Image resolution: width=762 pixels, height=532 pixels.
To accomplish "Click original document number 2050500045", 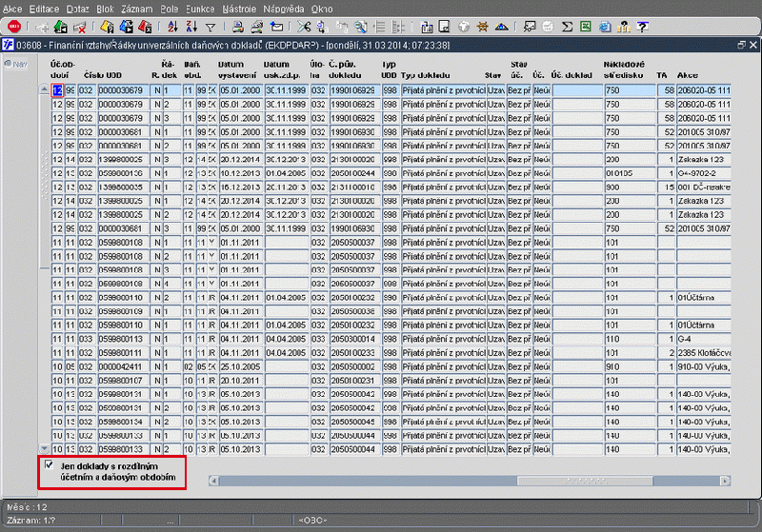I will pos(353,422).
